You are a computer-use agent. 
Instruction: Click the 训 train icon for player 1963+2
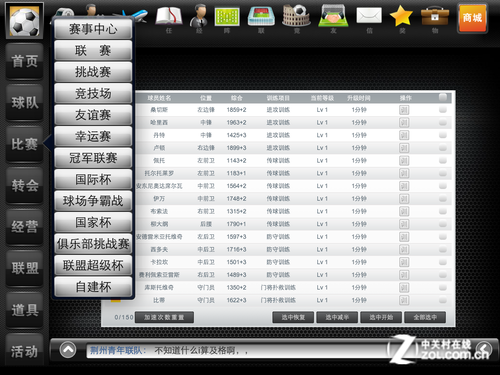click(x=404, y=123)
